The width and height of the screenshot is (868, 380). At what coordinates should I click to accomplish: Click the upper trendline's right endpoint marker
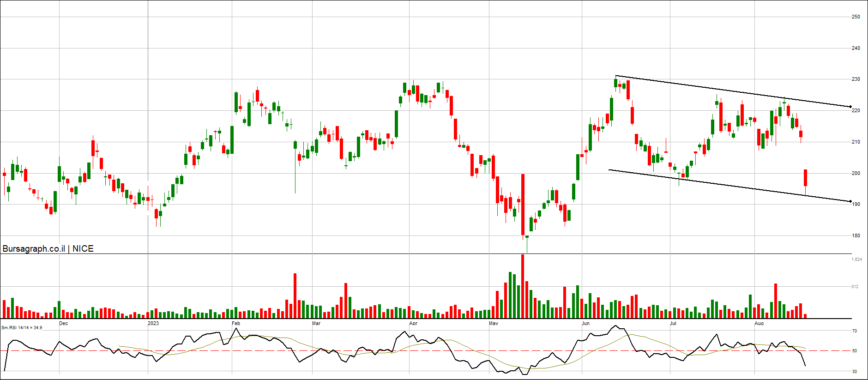[x=850, y=107]
